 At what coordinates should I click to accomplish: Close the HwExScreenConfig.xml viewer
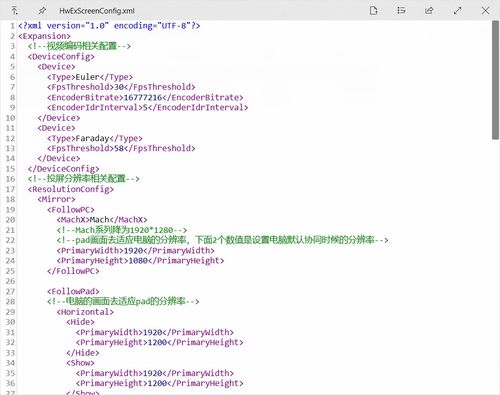coord(485,11)
